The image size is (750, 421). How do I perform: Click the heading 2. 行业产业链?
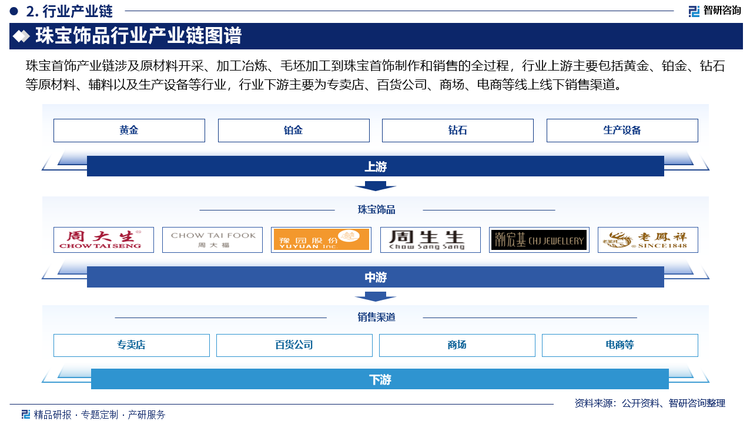tap(69, 11)
